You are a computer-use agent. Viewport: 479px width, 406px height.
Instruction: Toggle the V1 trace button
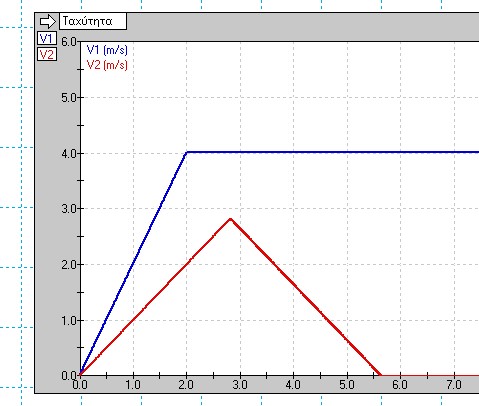coord(47,38)
